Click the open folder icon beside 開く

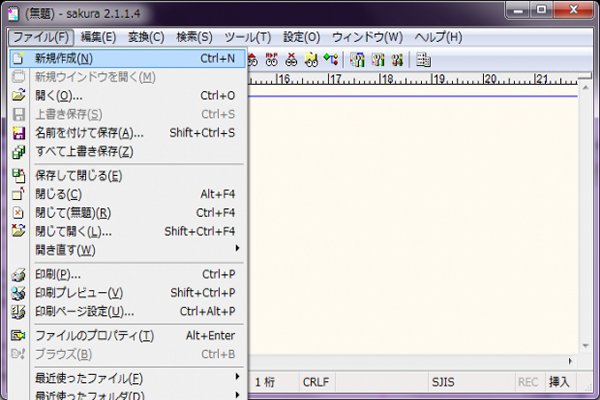[x=17, y=96]
